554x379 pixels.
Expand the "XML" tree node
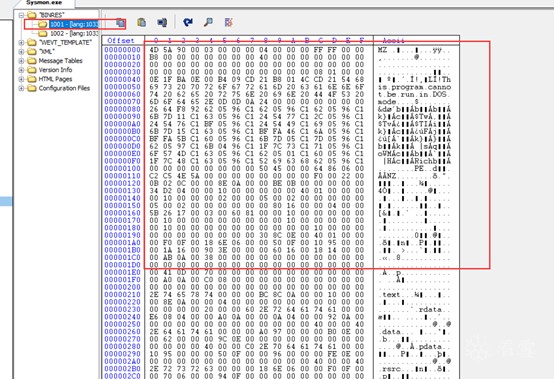click(x=21, y=52)
